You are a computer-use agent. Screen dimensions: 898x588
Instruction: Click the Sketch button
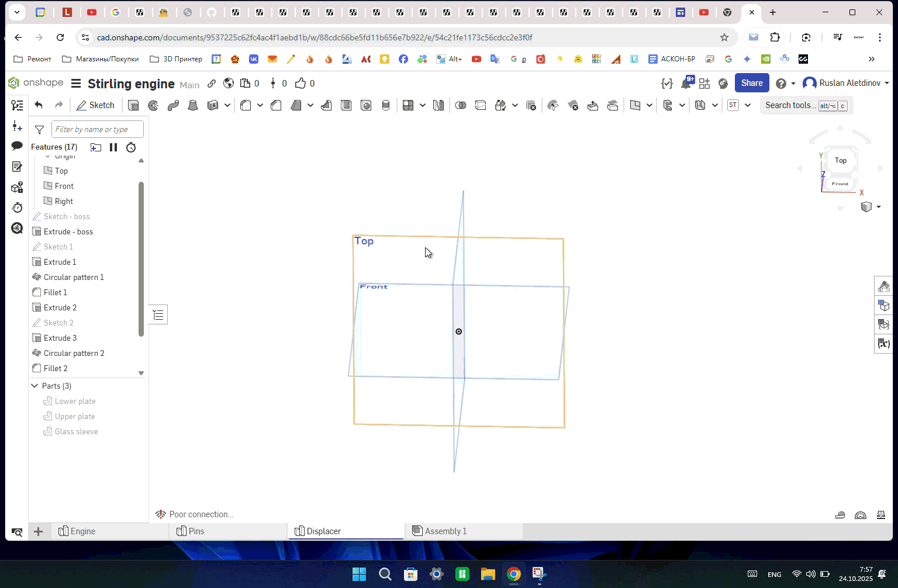point(95,105)
